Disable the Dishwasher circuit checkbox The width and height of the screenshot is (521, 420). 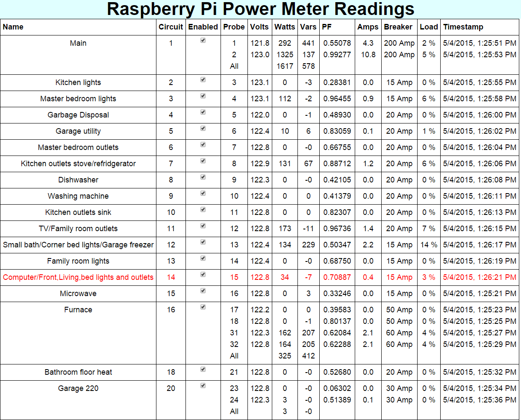tap(203, 177)
